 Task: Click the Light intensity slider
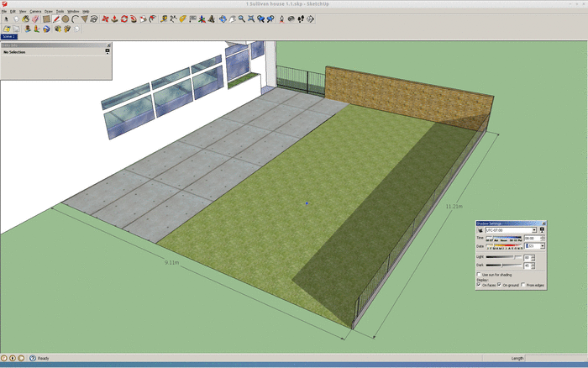[502, 257]
